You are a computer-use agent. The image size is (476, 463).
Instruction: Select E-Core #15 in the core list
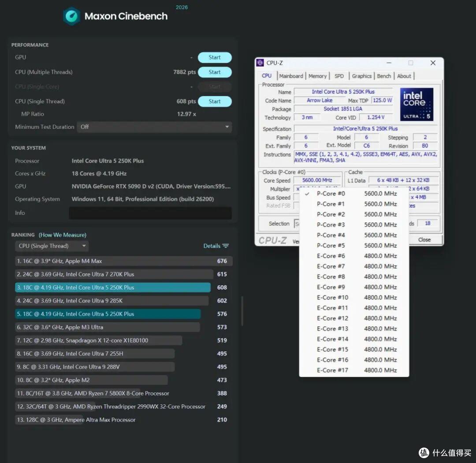pos(354,349)
